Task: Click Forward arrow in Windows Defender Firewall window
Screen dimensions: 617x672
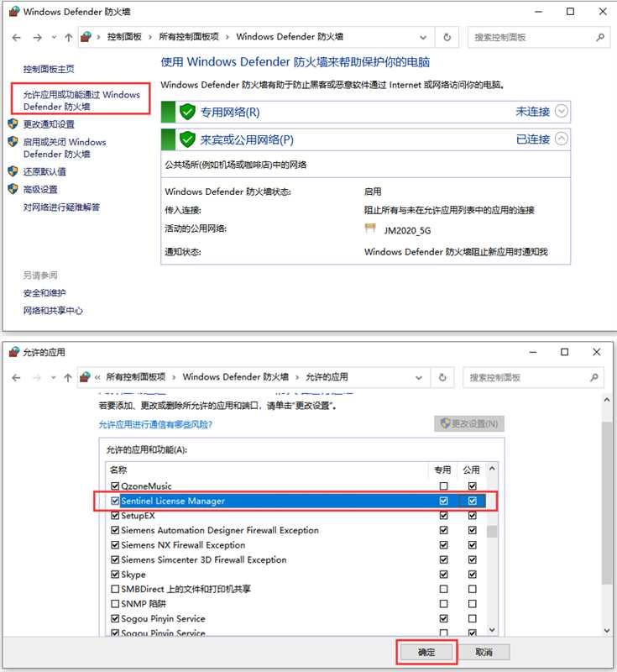Action: click(38, 38)
